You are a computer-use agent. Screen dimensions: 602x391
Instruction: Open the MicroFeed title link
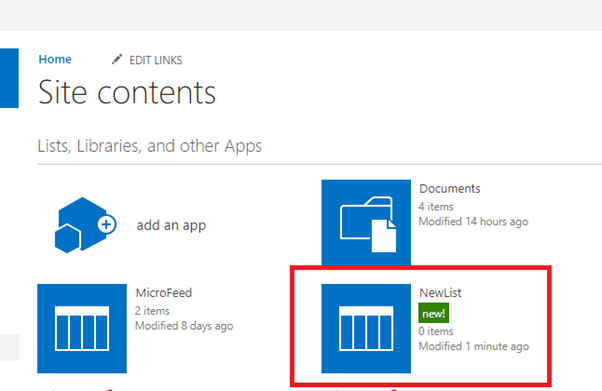click(164, 293)
